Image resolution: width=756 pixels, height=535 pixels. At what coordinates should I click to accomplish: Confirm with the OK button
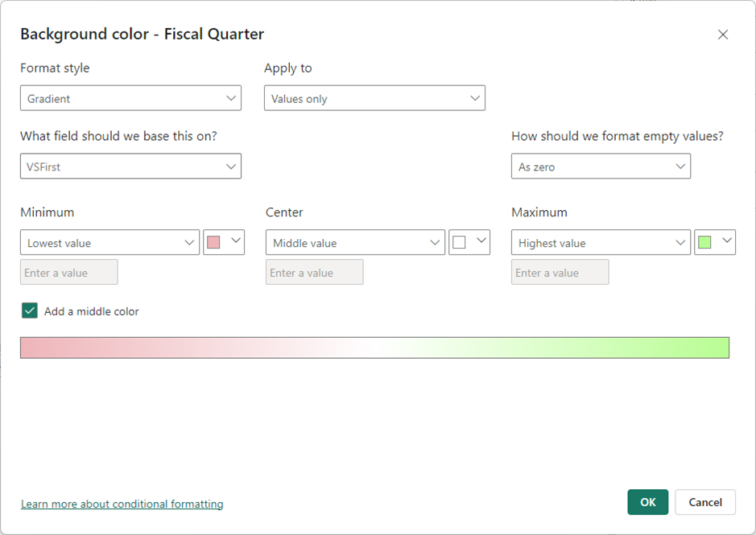(647, 502)
